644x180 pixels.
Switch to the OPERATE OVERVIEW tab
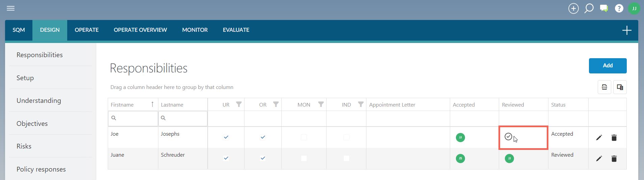140,30
